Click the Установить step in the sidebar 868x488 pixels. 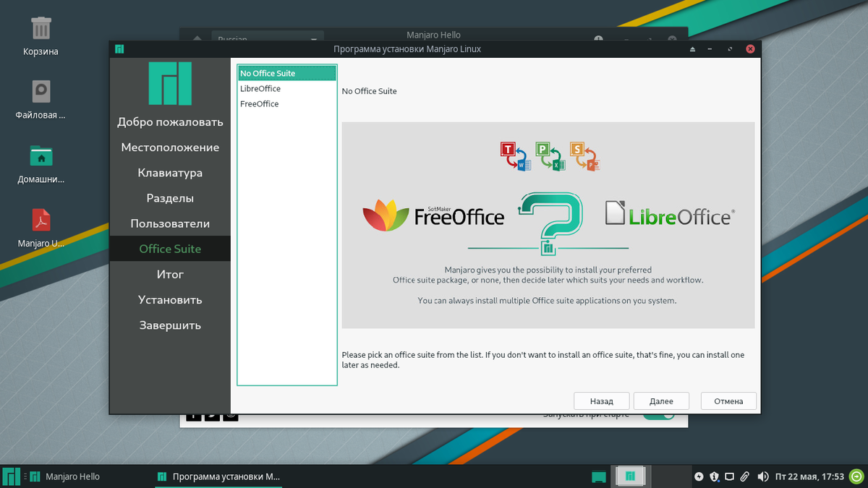[x=170, y=300]
